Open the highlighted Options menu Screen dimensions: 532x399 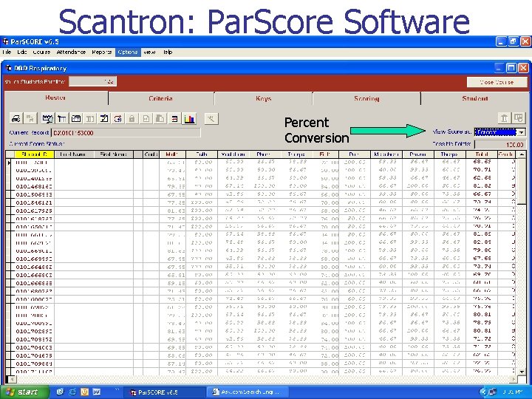click(x=128, y=52)
